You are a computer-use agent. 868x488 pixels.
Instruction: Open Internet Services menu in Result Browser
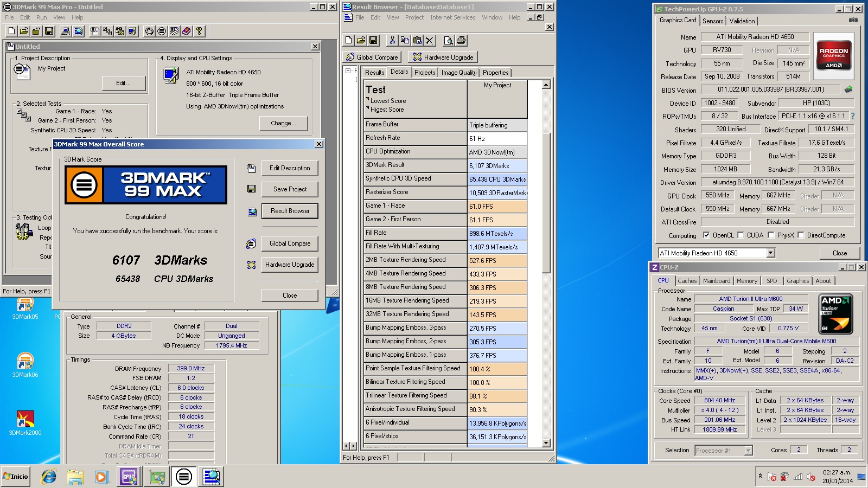452,17
